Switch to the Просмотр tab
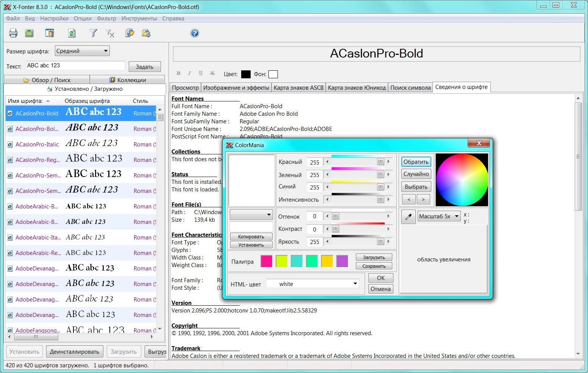The height and width of the screenshot is (373, 588). [185, 88]
